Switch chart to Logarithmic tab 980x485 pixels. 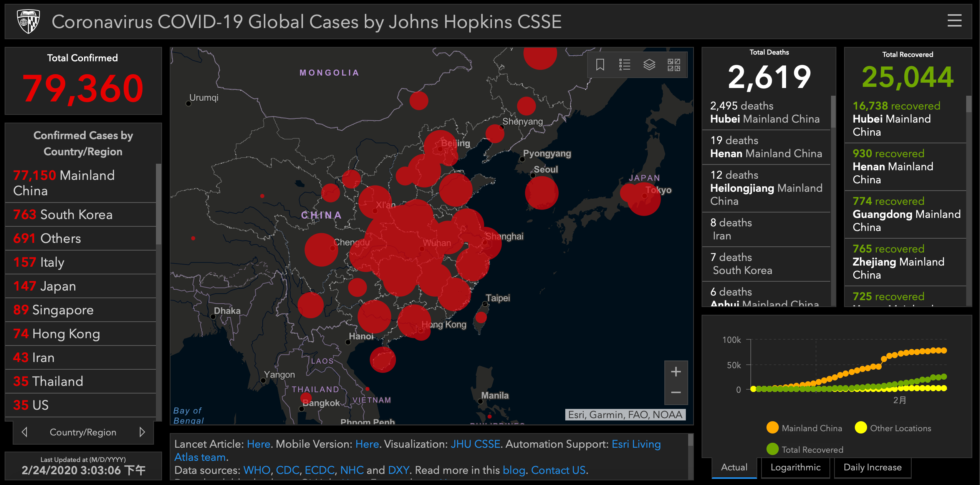(795, 467)
